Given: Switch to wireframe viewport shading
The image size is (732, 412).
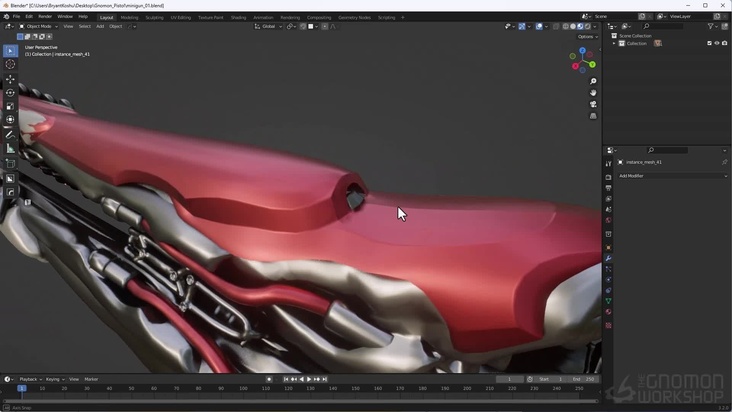Looking at the screenshot, I should tap(565, 27).
